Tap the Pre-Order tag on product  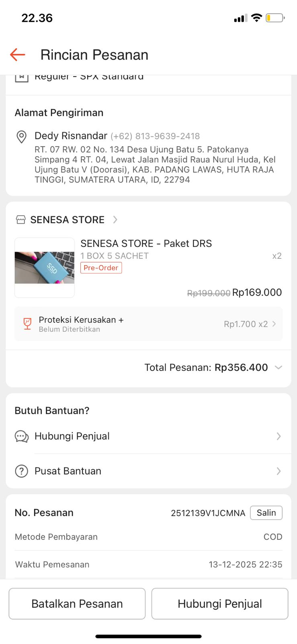pyautogui.click(x=101, y=268)
